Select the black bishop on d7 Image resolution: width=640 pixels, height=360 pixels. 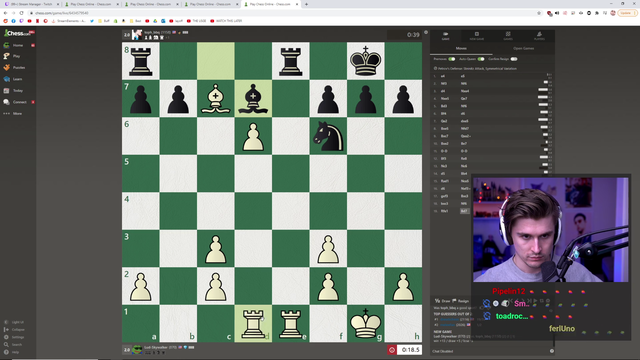click(253, 98)
